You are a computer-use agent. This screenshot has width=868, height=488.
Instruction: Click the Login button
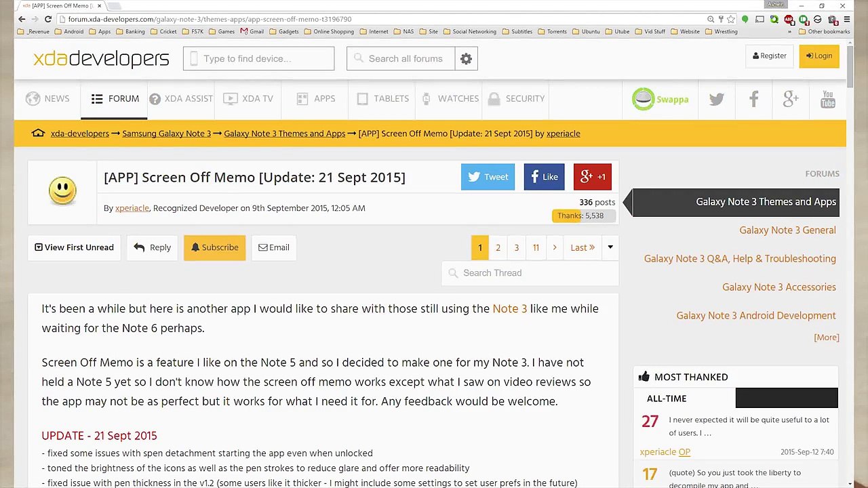[x=819, y=56]
